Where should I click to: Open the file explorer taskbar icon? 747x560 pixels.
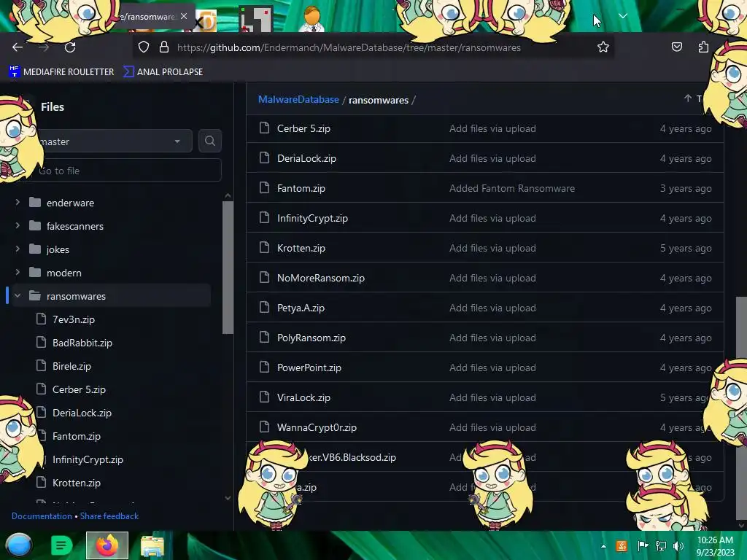point(152,546)
